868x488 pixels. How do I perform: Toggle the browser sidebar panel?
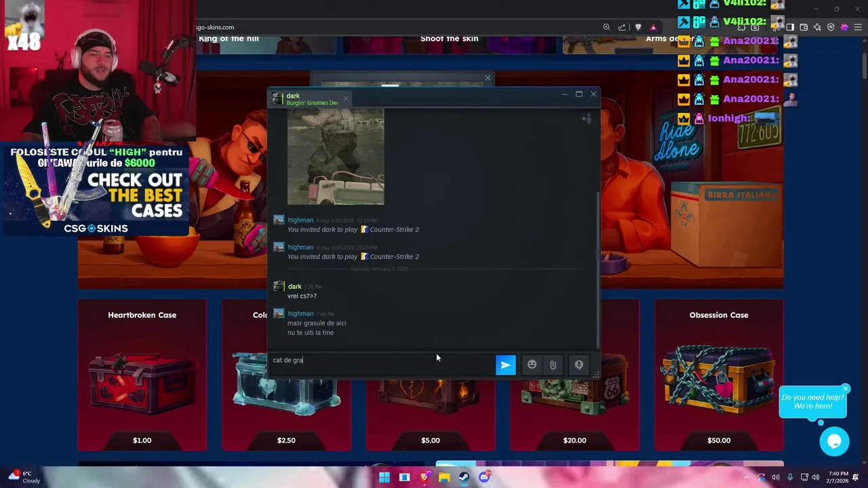[789, 27]
